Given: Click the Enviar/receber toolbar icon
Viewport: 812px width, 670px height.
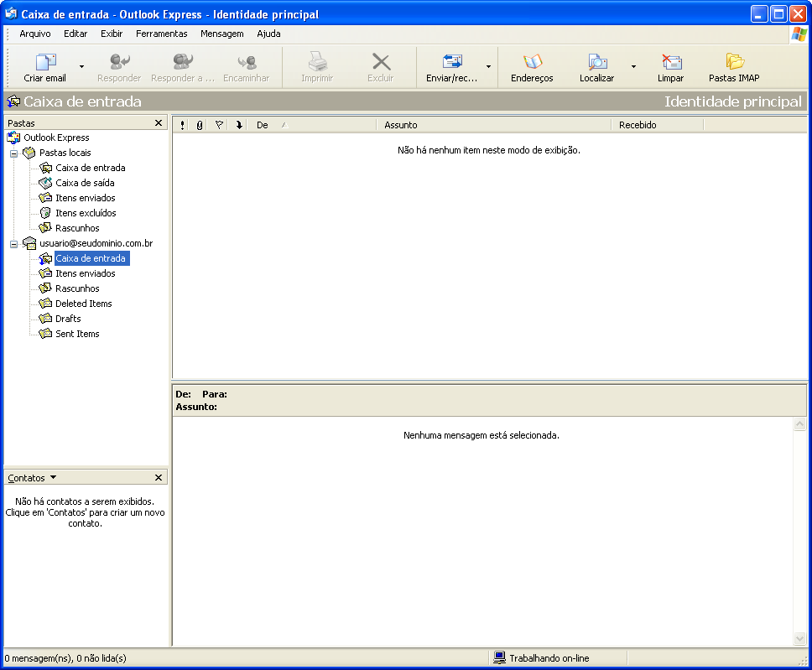Looking at the screenshot, I should (x=452, y=63).
